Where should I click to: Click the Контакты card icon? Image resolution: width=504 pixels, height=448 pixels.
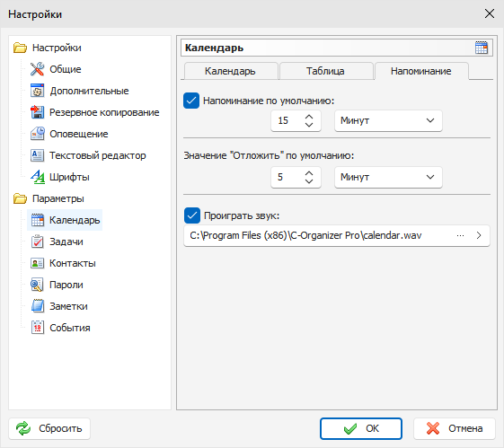coord(38,263)
